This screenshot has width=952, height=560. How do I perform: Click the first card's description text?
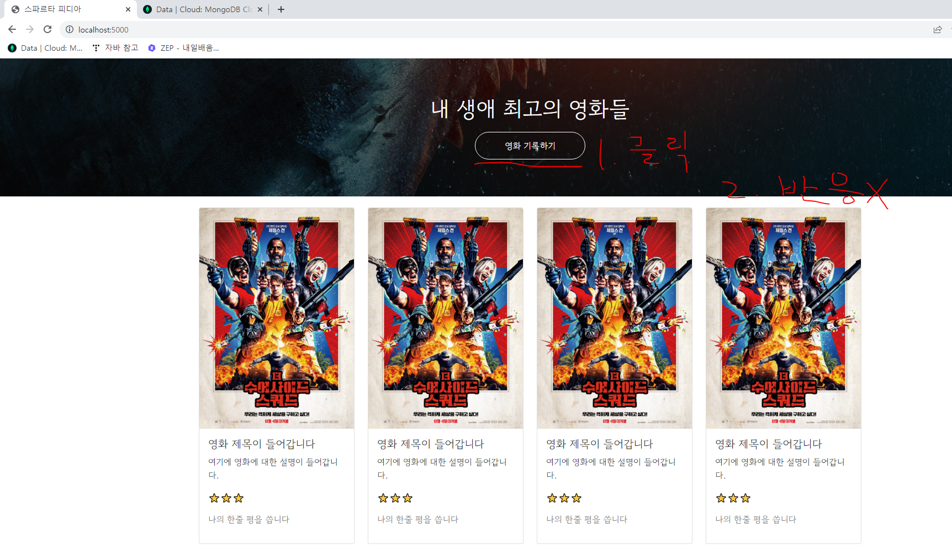coord(273,468)
